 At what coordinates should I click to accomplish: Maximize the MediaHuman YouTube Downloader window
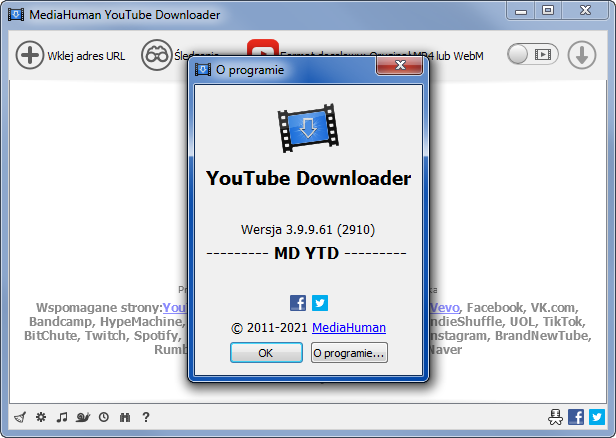548,10
